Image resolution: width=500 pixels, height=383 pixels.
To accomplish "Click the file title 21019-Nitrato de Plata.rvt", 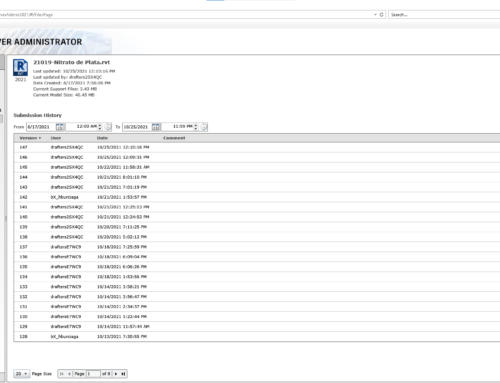I will (71, 62).
